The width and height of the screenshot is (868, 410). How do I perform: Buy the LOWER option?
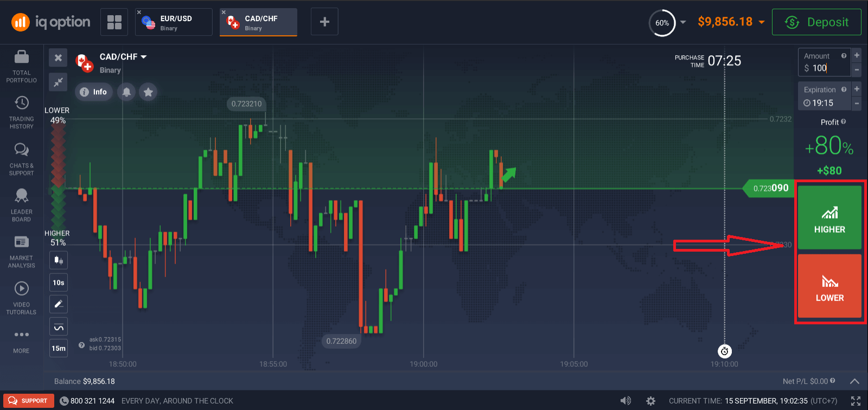[829, 286]
